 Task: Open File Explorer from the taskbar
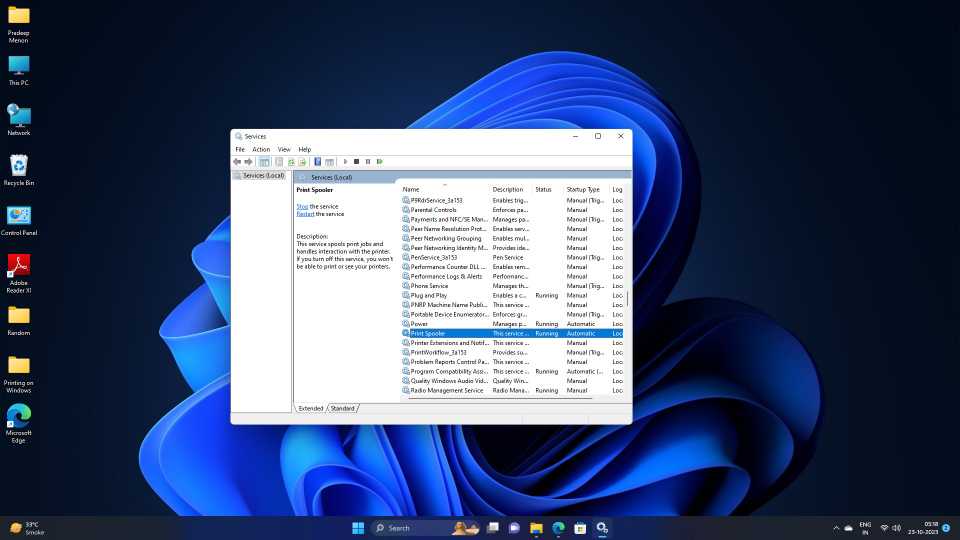(536, 528)
